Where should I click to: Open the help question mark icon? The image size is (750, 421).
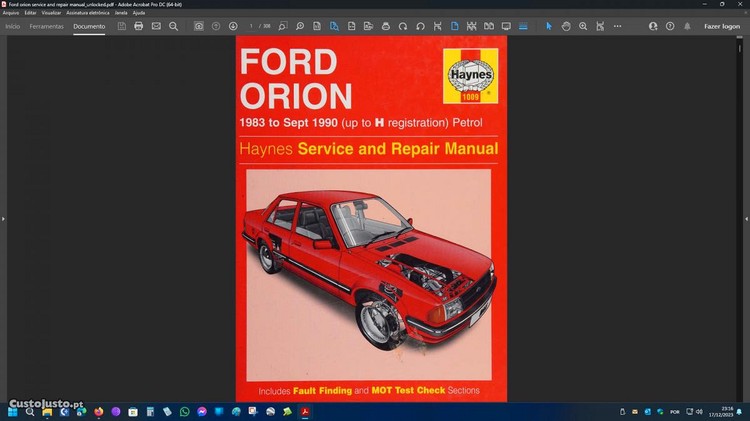pos(669,26)
